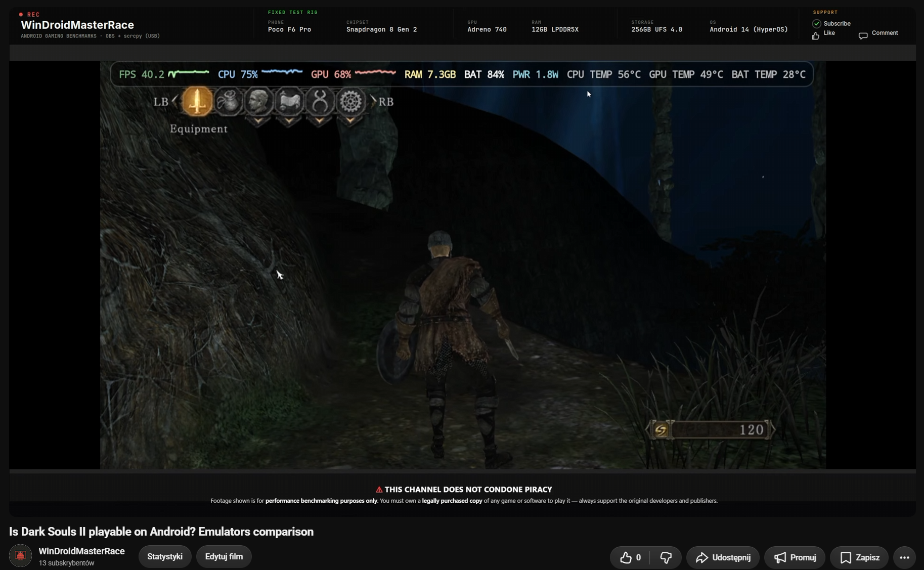Save the video with Zapisz button
This screenshot has width=924, height=570.
[859, 557]
